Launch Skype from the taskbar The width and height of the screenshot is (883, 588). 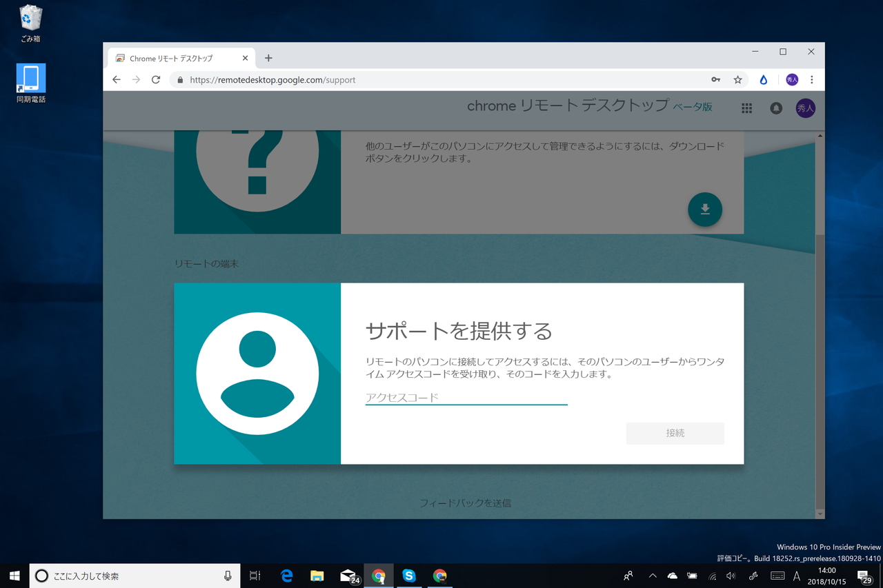[x=410, y=576]
